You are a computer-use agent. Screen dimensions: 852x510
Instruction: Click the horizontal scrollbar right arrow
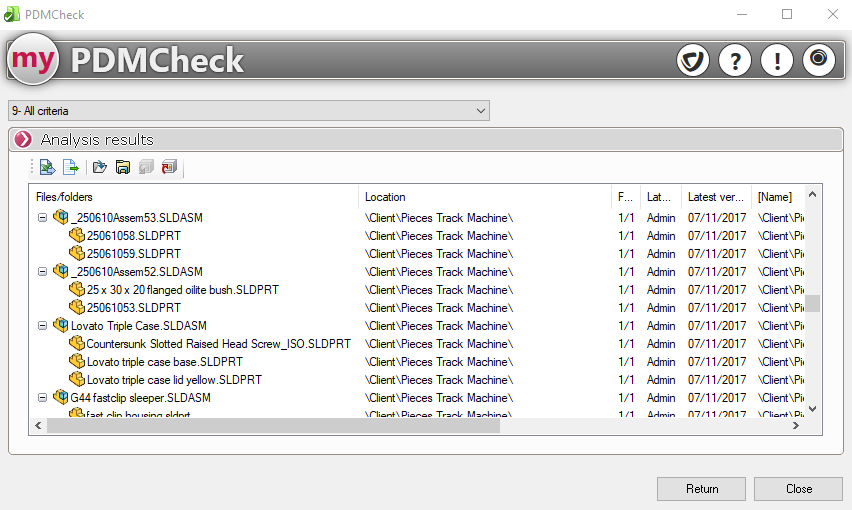796,425
